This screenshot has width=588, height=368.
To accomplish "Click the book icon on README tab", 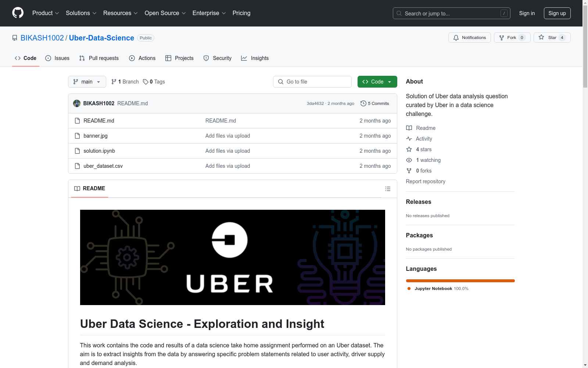I will coord(77,188).
